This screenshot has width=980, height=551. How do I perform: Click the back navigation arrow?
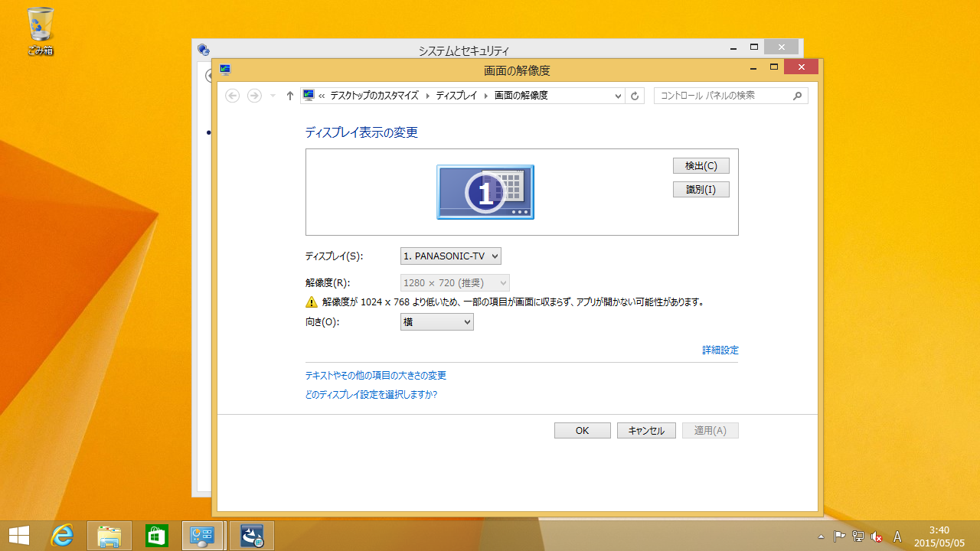(232, 95)
